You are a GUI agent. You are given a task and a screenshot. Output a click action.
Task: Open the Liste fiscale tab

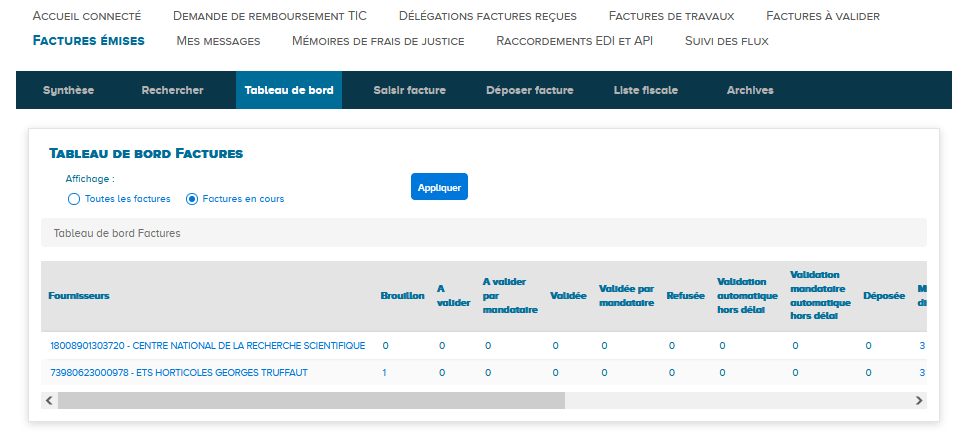pos(645,90)
